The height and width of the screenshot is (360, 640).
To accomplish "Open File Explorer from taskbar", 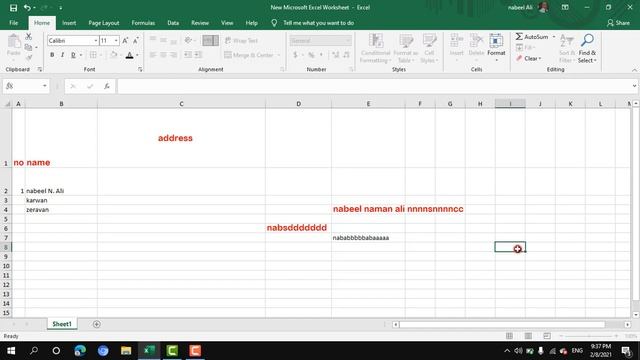I will click(126, 351).
